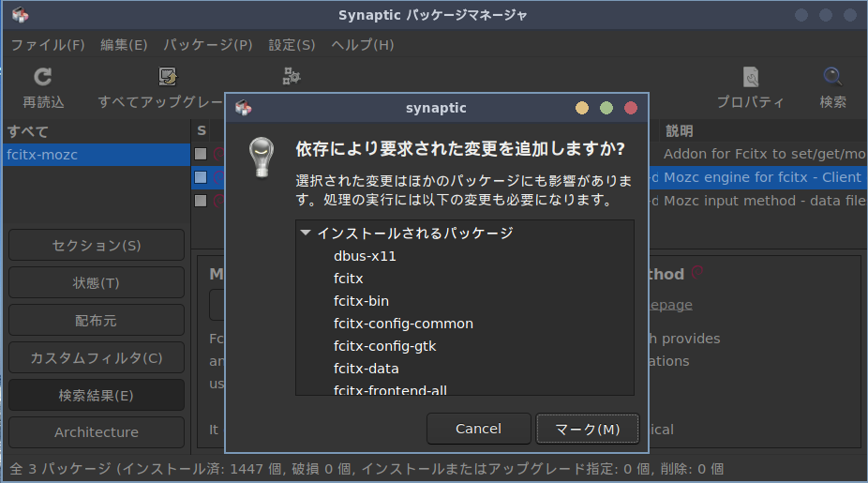Click the S status column header
This screenshot has width=868, height=483.
(x=202, y=130)
